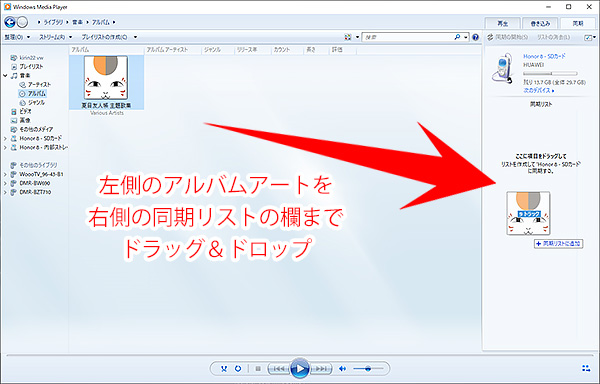Click the playback seek bar
600x384 pixels.
pyautogui.click(x=300, y=356)
